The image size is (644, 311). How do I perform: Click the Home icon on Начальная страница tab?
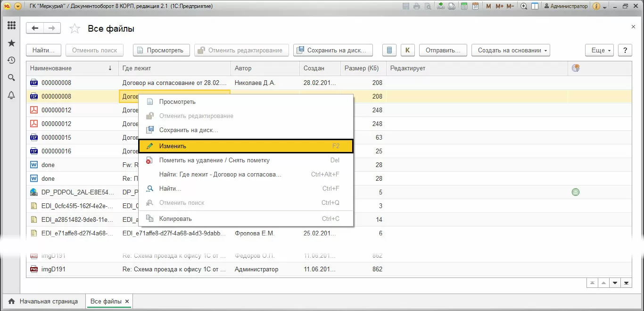[x=11, y=301]
